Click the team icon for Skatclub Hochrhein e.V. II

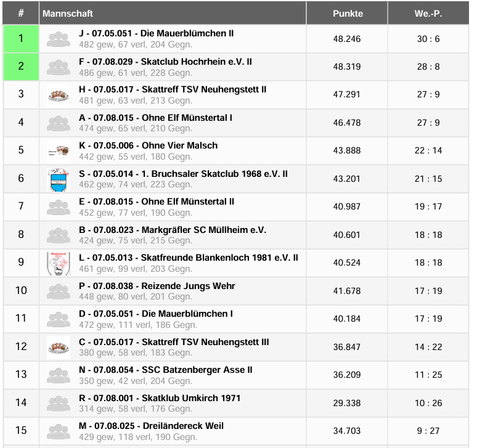point(59,67)
